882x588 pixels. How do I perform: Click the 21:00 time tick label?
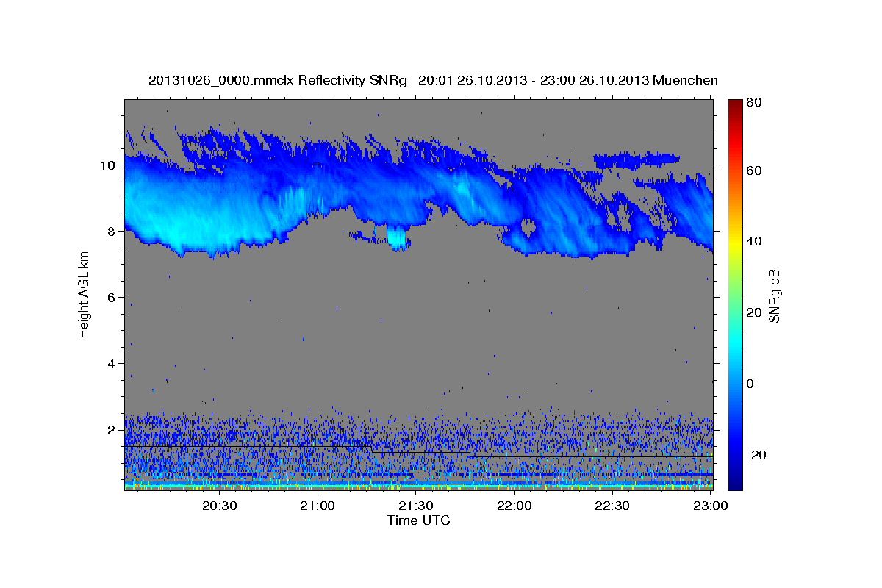[318, 506]
